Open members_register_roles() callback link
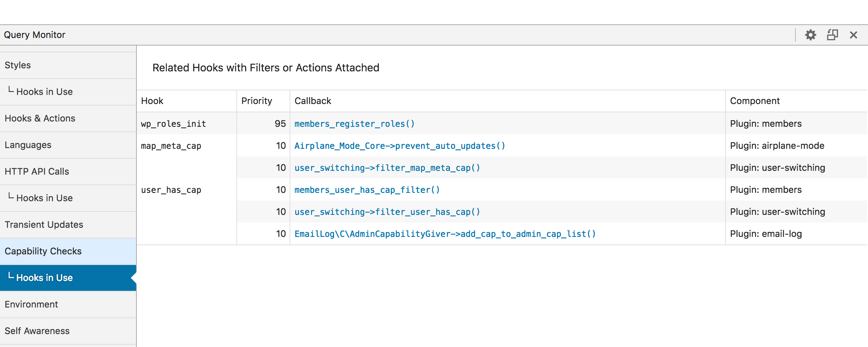 click(x=354, y=124)
